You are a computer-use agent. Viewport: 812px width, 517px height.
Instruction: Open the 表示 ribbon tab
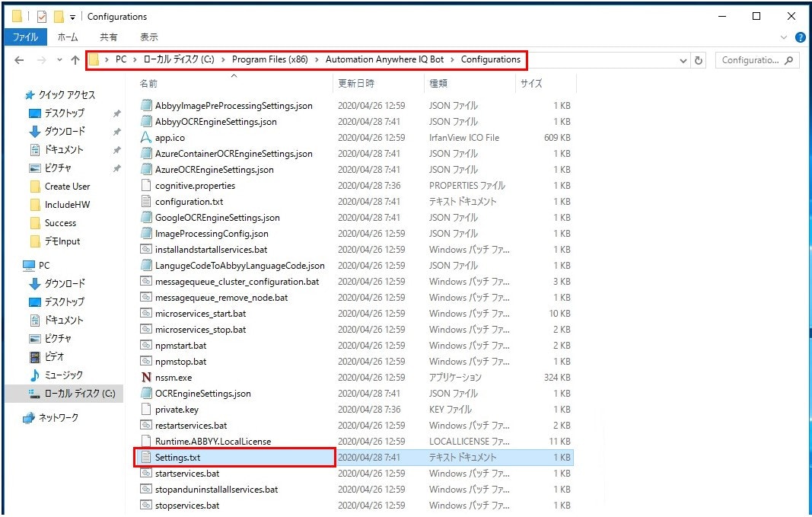[148, 37]
